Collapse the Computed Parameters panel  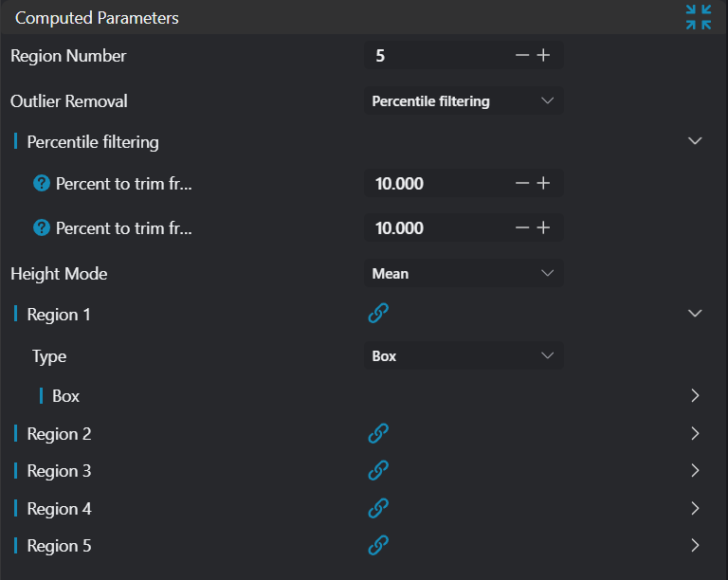(699, 17)
